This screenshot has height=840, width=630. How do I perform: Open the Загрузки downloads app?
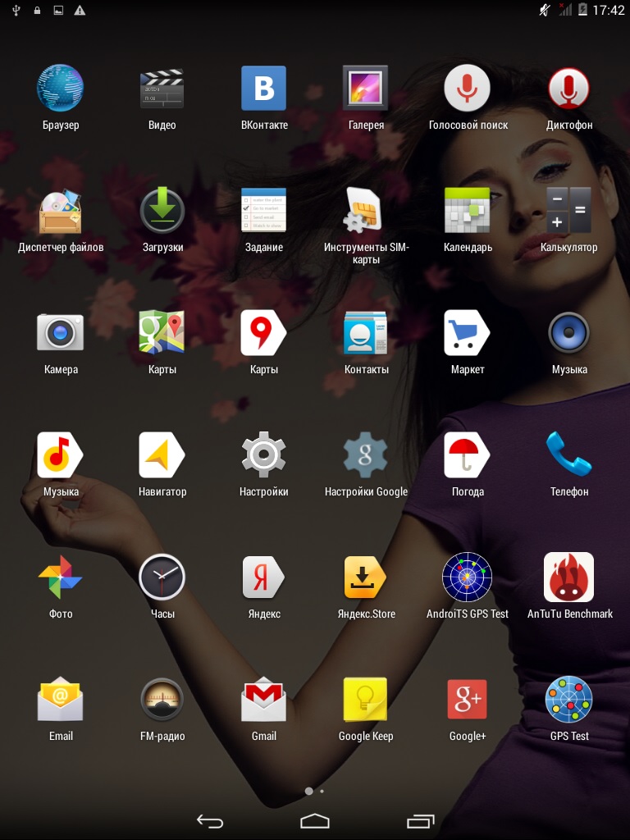pyautogui.click(x=162, y=210)
